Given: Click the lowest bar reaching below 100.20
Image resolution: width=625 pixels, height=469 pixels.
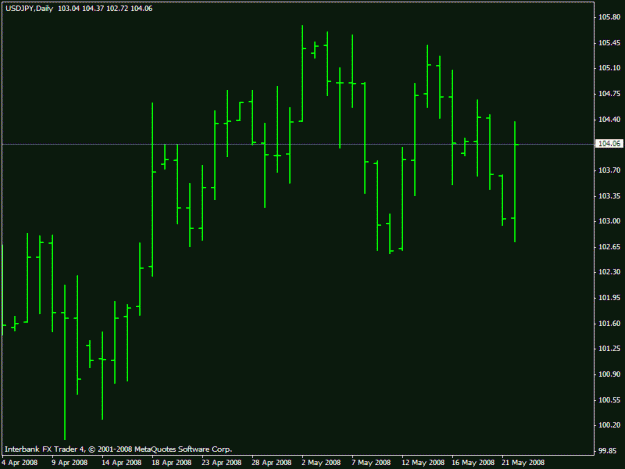Looking at the screenshot, I should (x=65, y=362).
